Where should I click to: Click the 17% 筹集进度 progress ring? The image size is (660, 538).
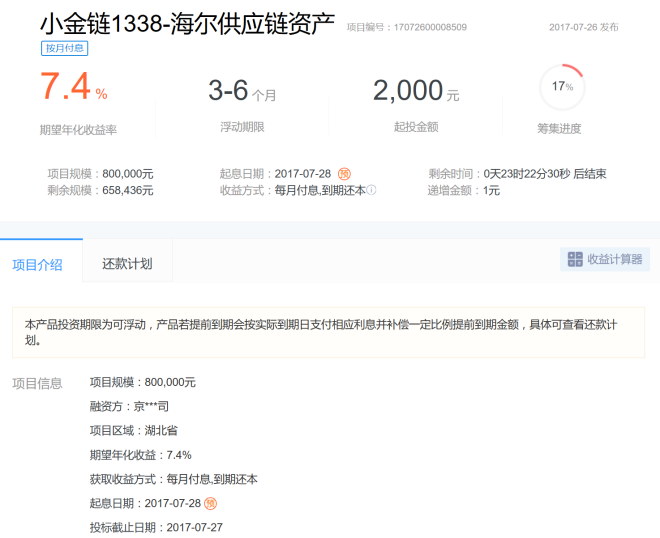(562, 87)
